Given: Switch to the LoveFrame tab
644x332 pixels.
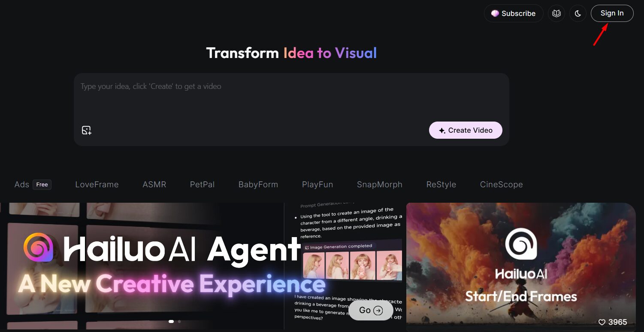Looking at the screenshot, I should pyautogui.click(x=97, y=185).
